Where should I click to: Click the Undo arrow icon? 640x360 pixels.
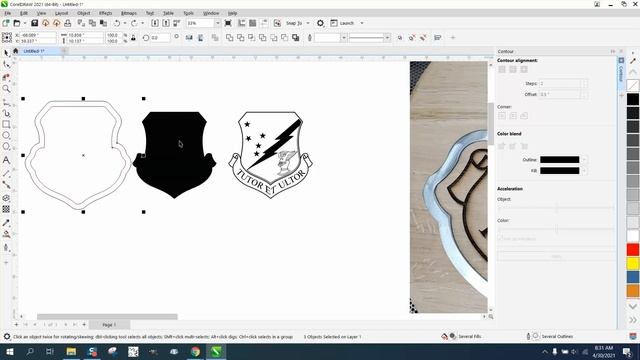pos(117,23)
